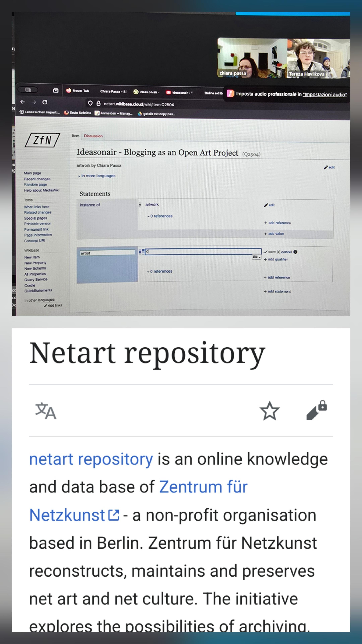The height and width of the screenshot is (644, 362).
Task: Click the artist property input field
Action: click(107, 253)
